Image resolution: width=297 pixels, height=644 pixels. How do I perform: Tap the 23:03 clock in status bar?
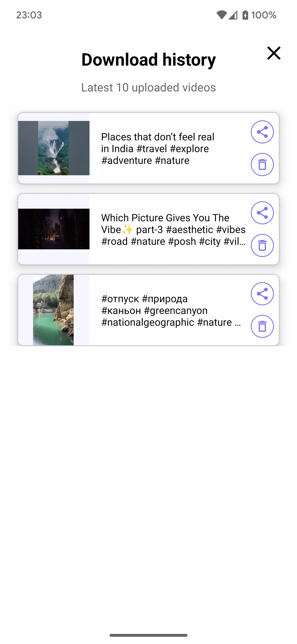pyautogui.click(x=29, y=15)
